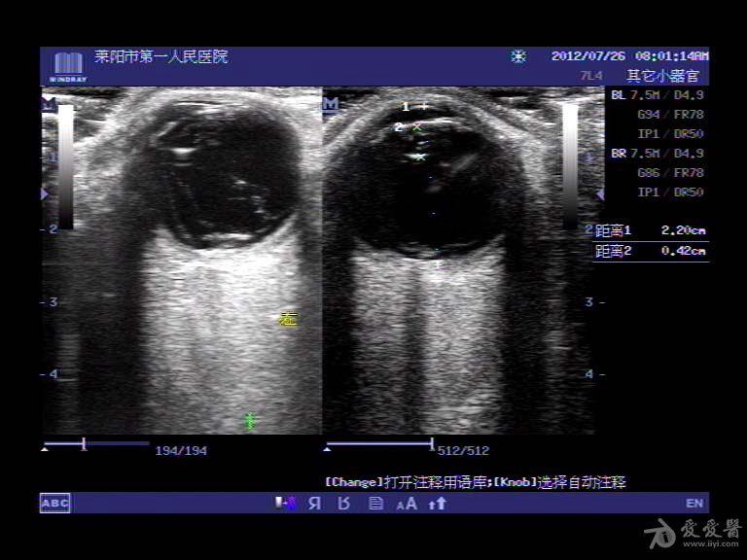Change font size with the AA icon
This screenshot has width=747, height=560.
(407, 503)
